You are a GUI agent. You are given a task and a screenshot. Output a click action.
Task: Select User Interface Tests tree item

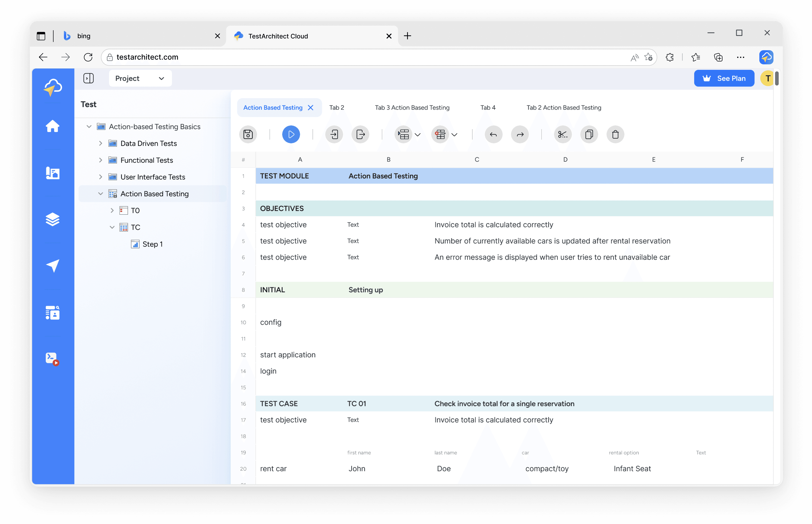click(152, 177)
